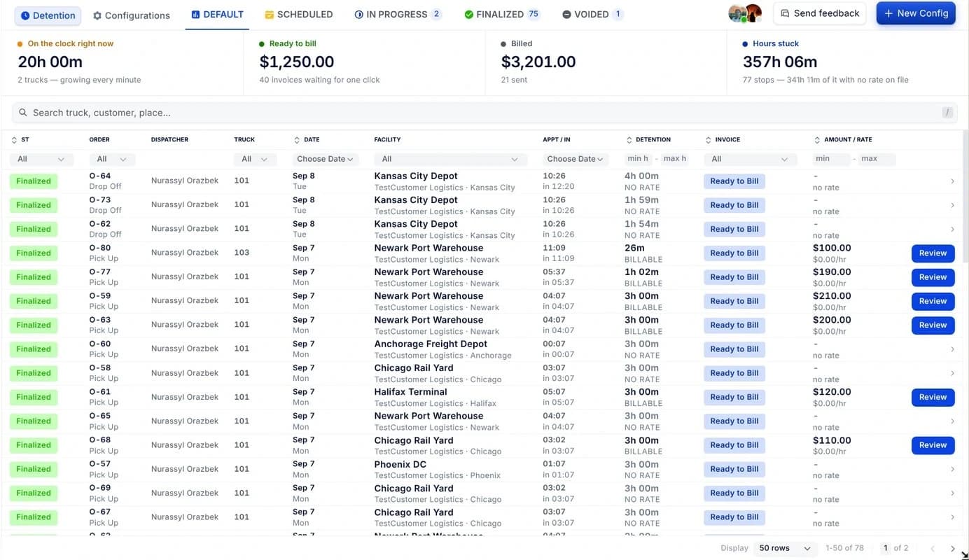Open row arrow for order O-73
Screen dimensions: 969x560
tap(952, 205)
